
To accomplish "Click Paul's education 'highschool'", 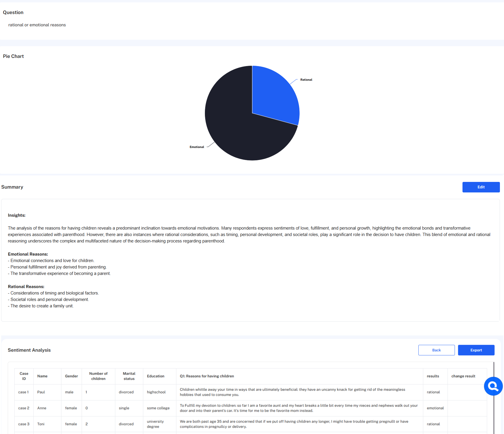I will tap(160, 392).
